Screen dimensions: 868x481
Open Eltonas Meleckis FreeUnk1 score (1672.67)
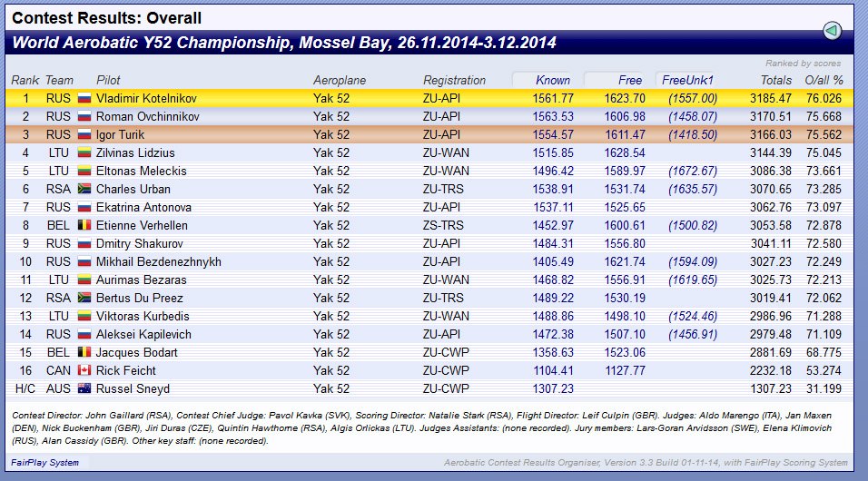coord(693,171)
